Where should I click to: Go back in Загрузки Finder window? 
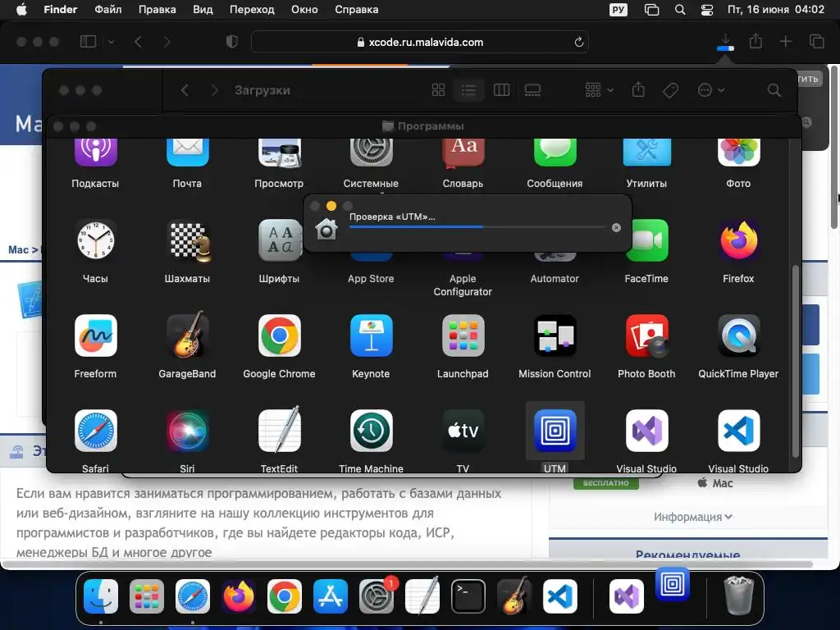(185, 90)
